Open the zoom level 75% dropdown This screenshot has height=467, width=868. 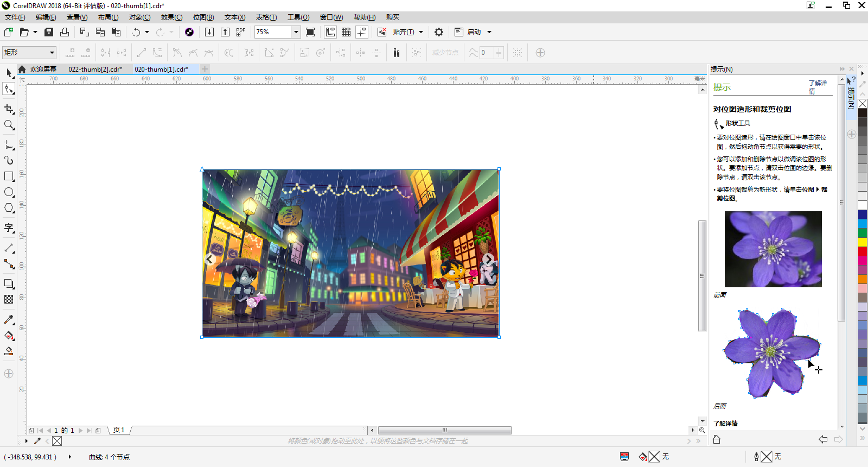click(296, 32)
